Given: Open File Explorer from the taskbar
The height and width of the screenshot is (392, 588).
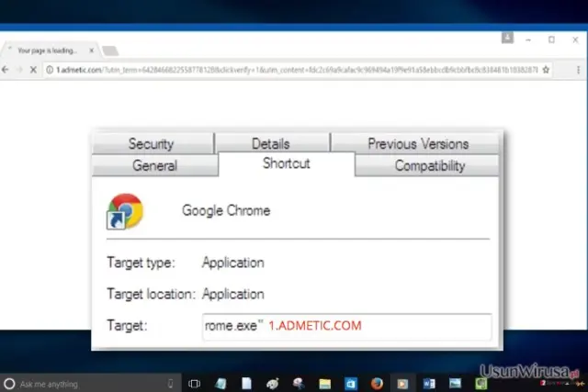Looking at the screenshot, I should point(324,384).
